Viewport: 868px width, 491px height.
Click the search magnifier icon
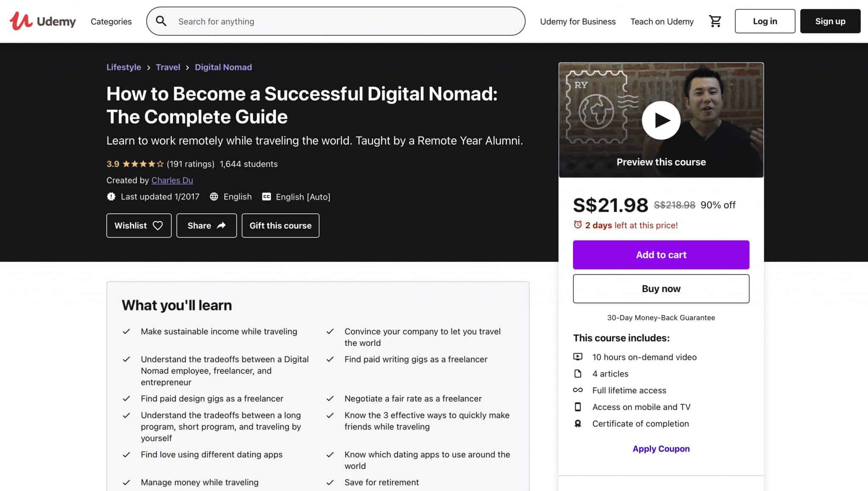pyautogui.click(x=161, y=21)
